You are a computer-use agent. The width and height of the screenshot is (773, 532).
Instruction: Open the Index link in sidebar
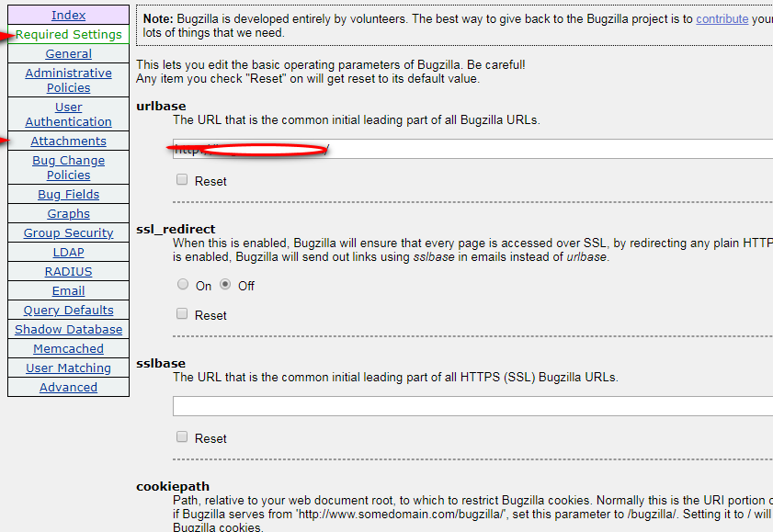(69, 16)
